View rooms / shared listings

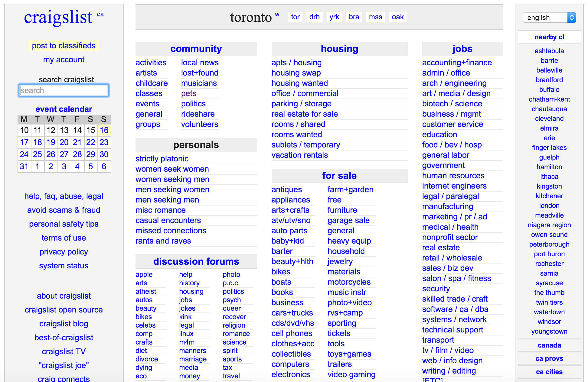click(298, 124)
